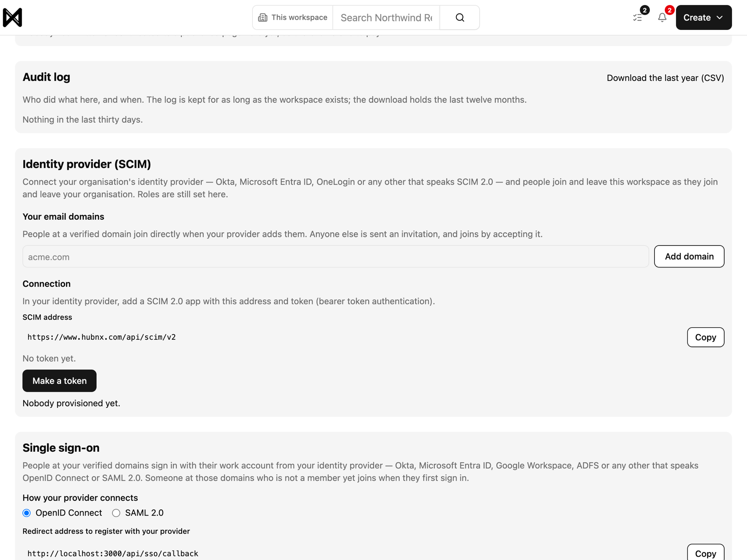747x560 pixels.
Task: Click the Add domain button
Action: [689, 256]
